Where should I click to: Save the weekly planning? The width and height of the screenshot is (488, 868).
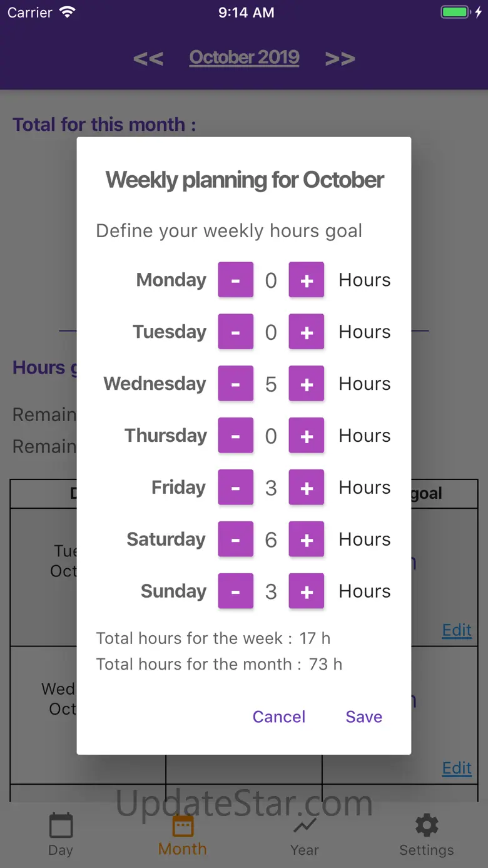click(x=363, y=717)
